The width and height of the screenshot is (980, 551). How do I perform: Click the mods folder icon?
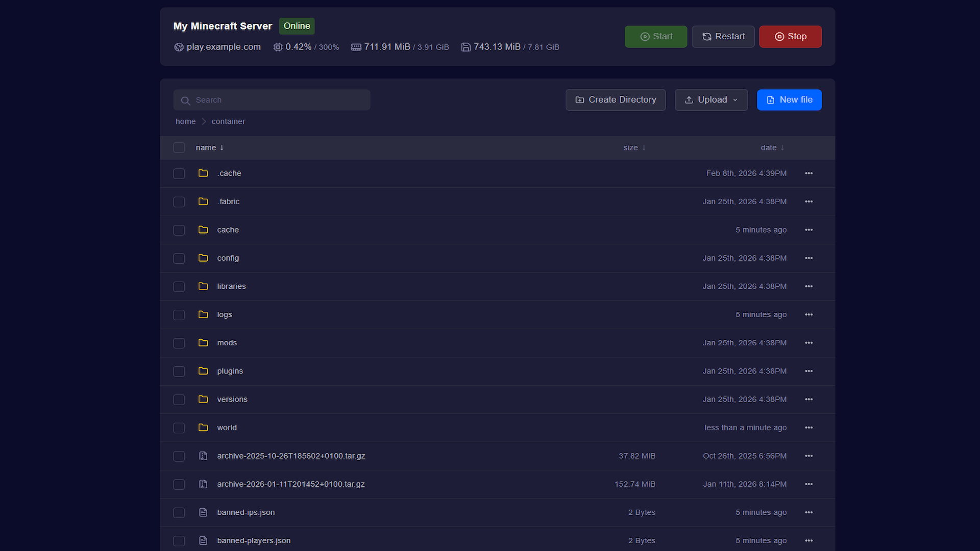pyautogui.click(x=203, y=343)
